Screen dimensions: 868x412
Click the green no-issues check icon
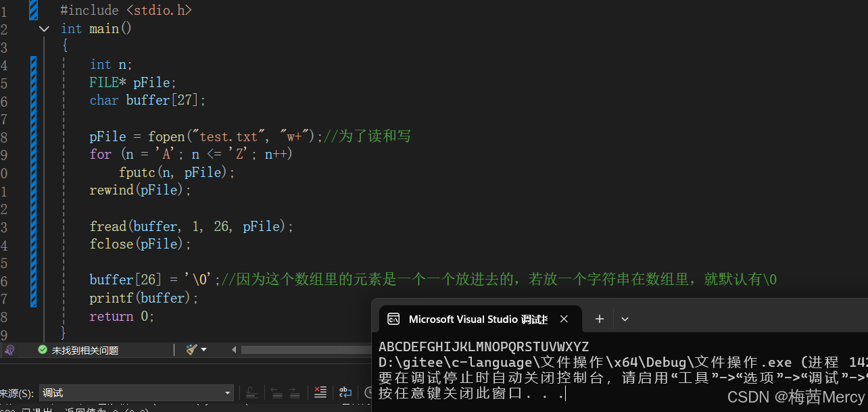43,350
